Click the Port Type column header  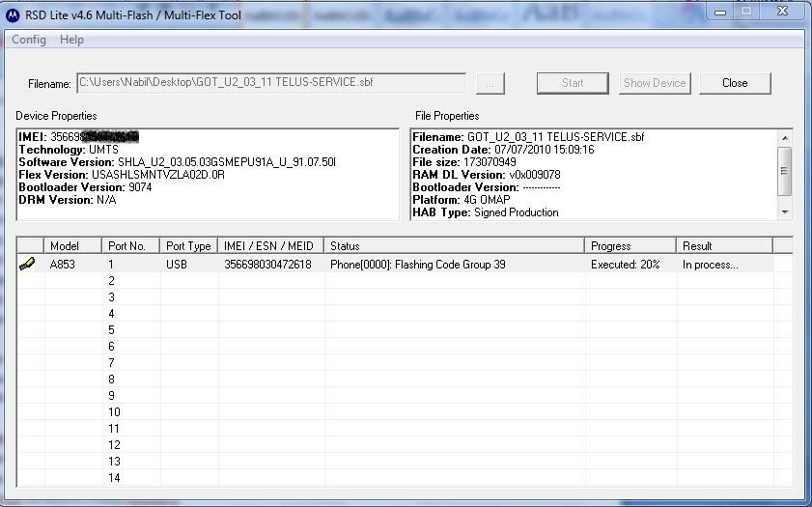[189, 245]
